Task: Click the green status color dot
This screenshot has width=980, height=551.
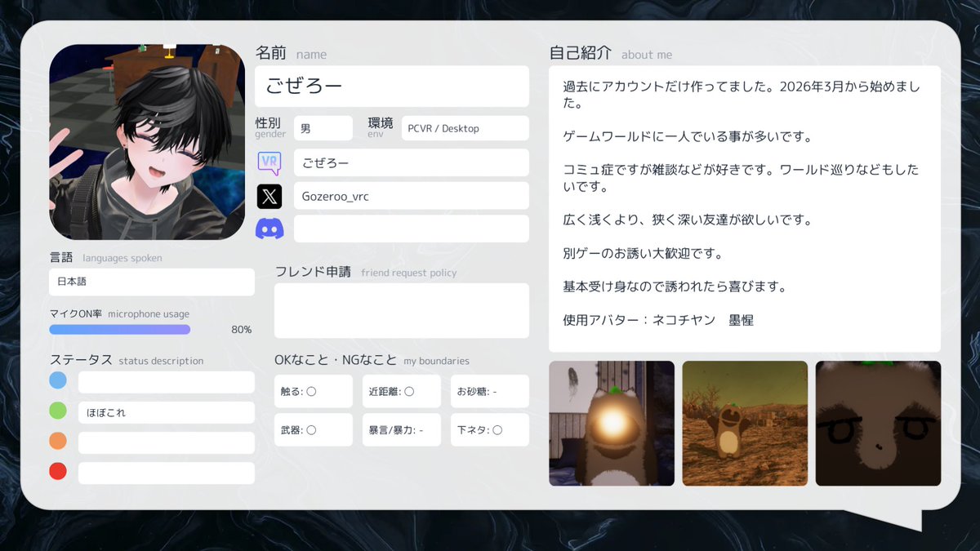Action: coord(58,411)
